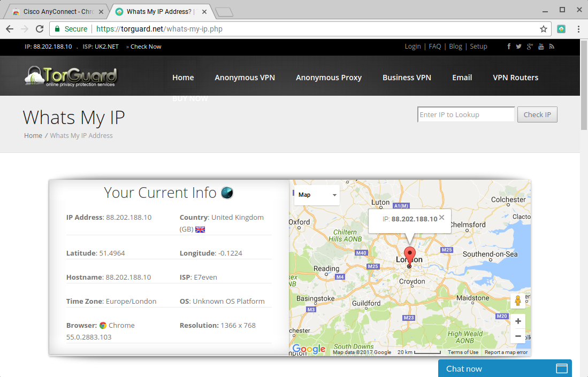Open the Chrome three-dot menu
This screenshot has height=377, width=588.
click(578, 29)
